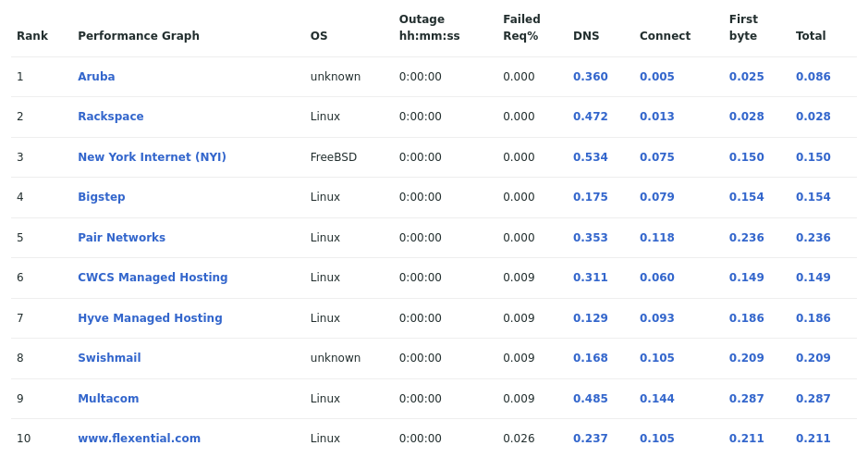The width and height of the screenshot is (868, 458).
Task: Open the Aruba performance graph link
Action: (96, 77)
